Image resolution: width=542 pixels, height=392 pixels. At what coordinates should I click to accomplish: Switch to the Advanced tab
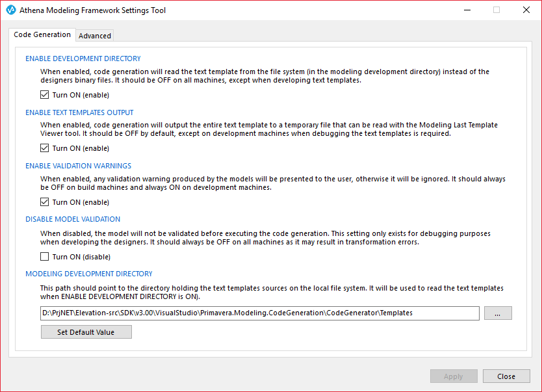point(95,36)
